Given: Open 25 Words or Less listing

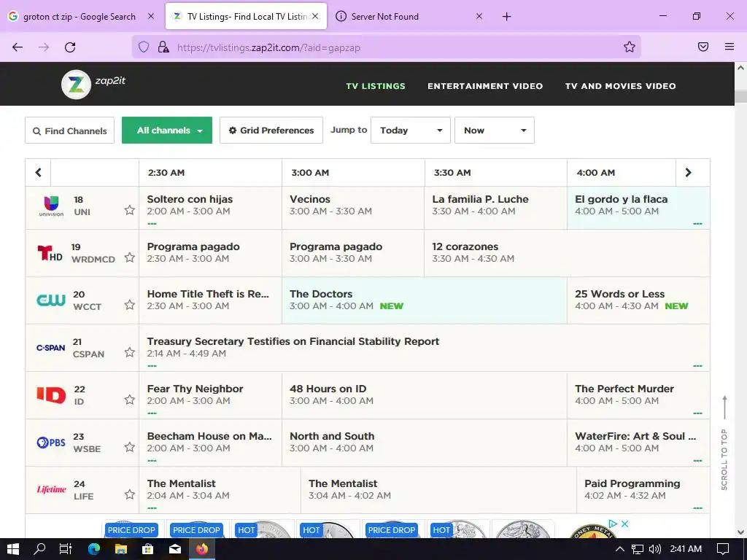Looking at the screenshot, I should coord(638,300).
